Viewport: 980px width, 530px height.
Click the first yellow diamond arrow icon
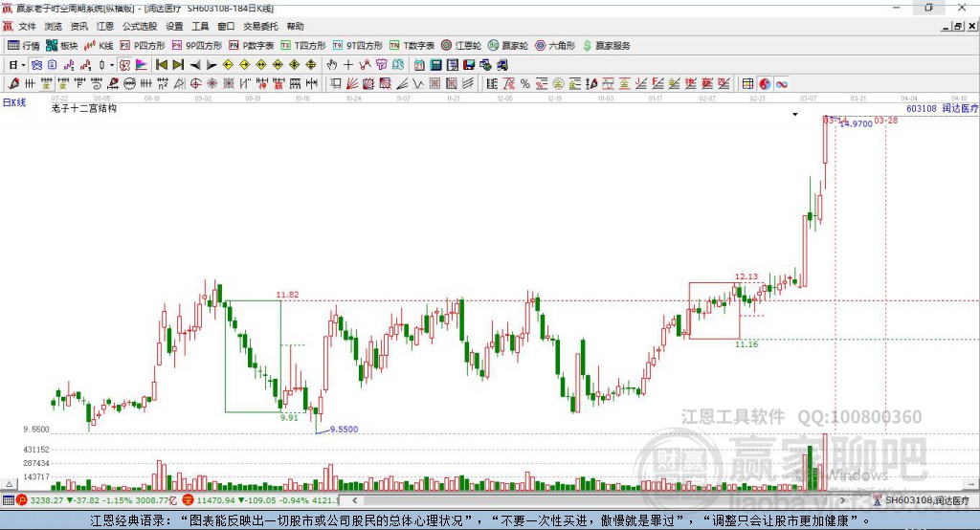(228, 65)
